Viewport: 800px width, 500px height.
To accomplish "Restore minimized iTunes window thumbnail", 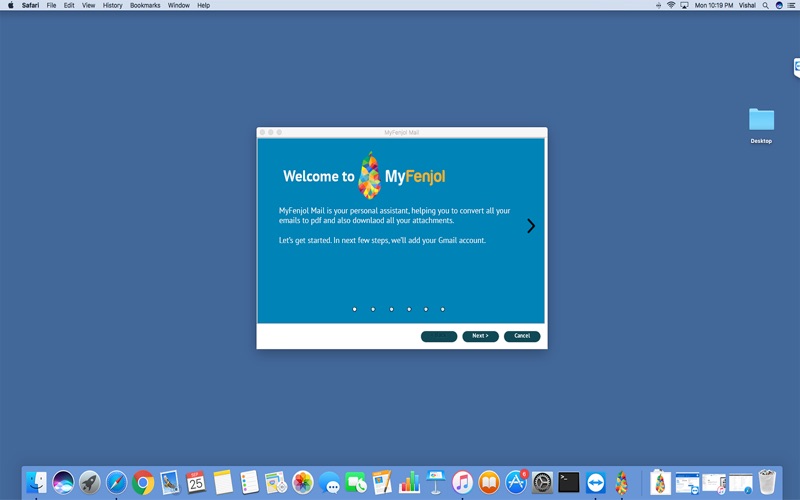I will pyautogui.click(x=714, y=483).
